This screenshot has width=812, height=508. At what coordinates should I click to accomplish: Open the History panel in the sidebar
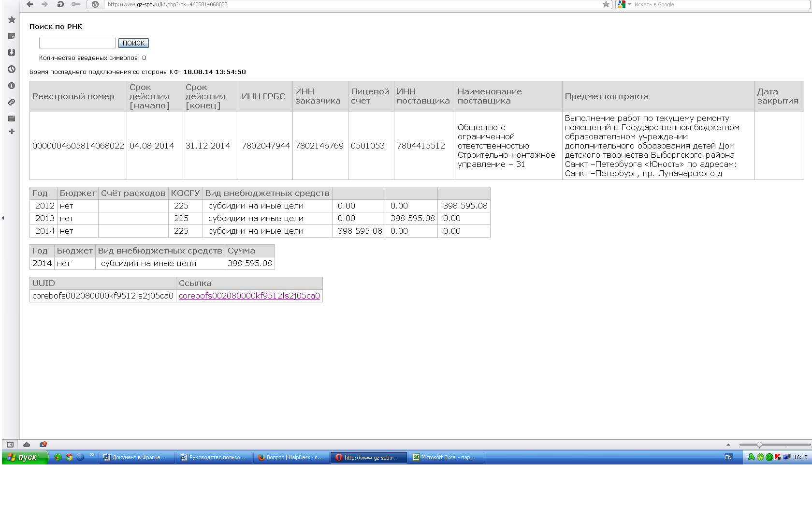coord(12,69)
